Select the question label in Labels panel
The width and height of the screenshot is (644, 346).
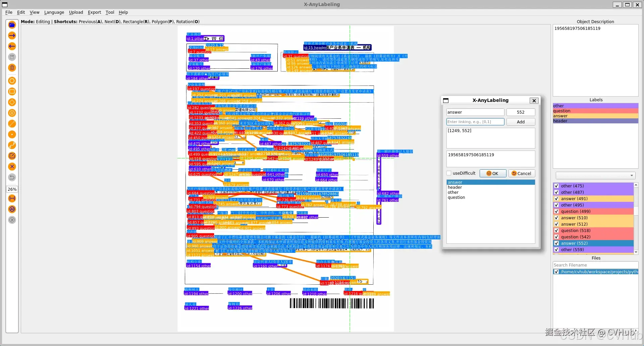595,111
